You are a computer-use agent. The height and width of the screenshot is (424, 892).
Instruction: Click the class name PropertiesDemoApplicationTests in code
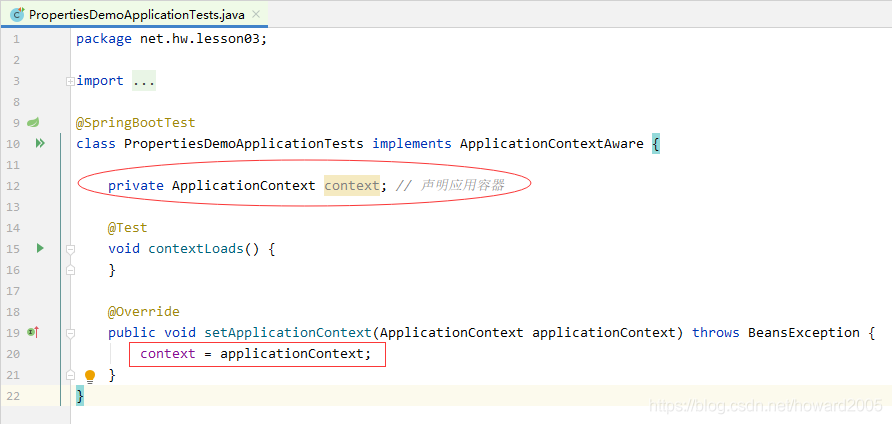click(x=243, y=143)
